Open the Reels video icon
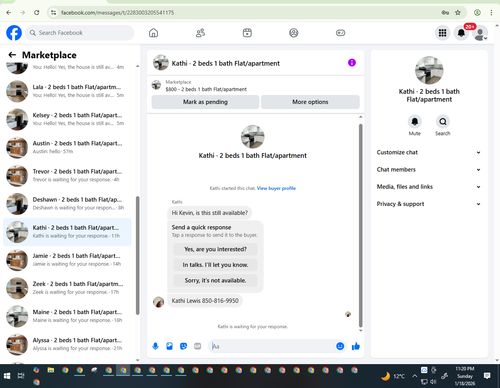The width and height of the screenshot is (500, 388). point(247,33)
